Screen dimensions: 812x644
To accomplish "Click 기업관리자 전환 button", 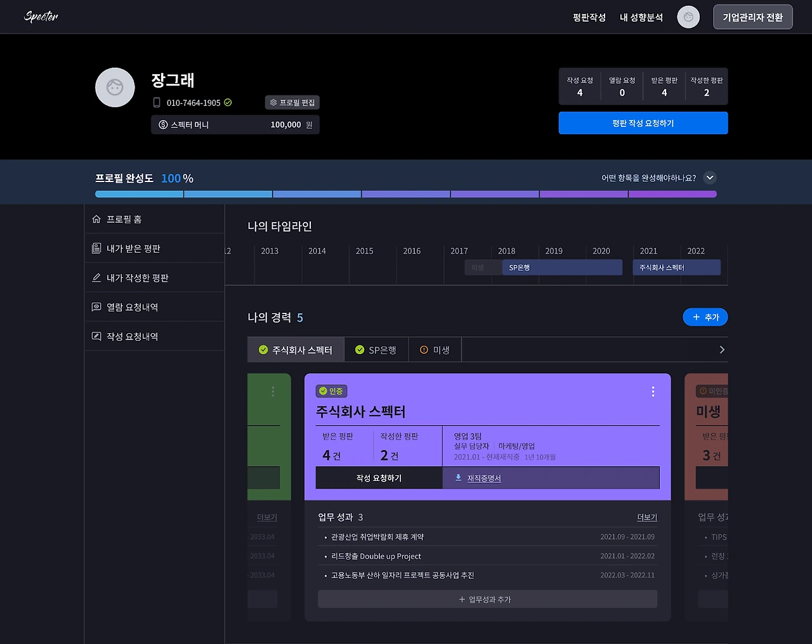I will [x=753, y=17].
